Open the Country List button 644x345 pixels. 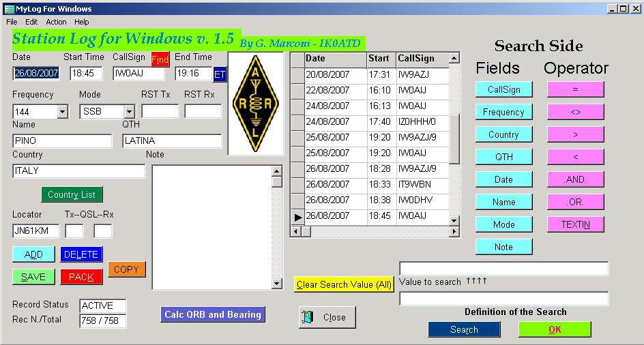(x=72, y=194)
